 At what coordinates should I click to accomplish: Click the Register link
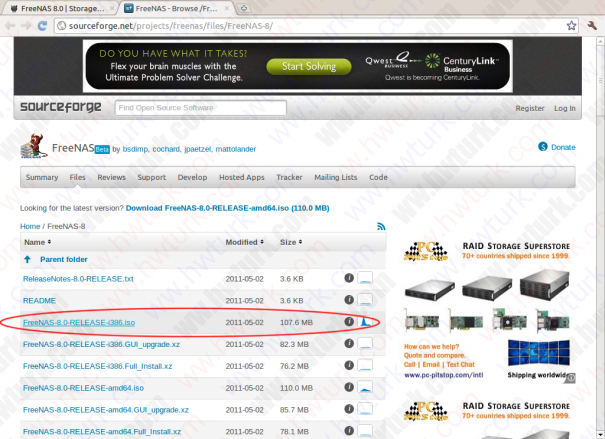[x=530, y=108]
